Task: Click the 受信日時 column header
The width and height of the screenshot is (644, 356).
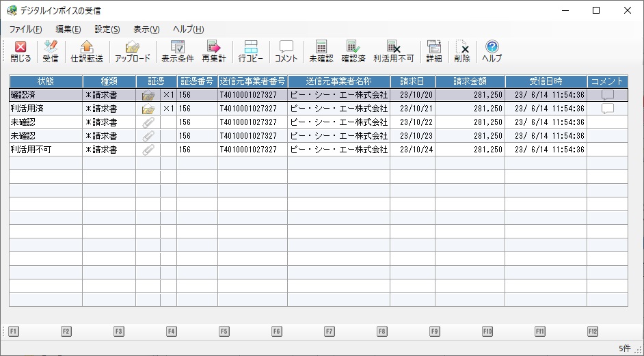Action: (x=546, y=81)
